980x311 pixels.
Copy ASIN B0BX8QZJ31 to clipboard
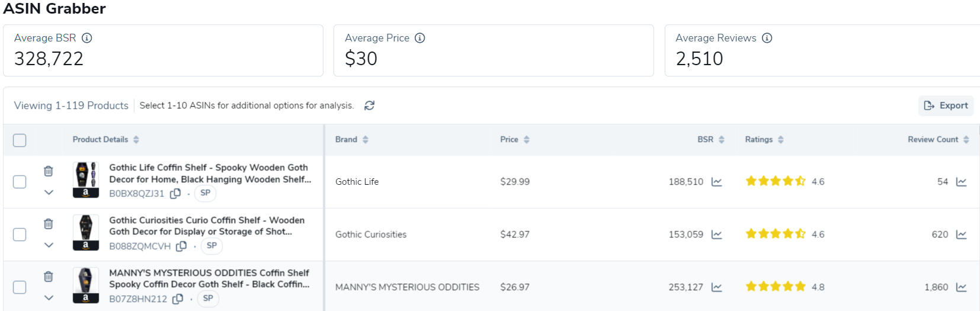tap(175, 193)
